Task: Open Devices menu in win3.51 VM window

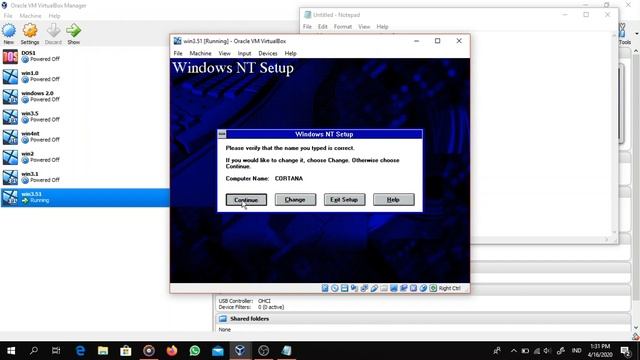Action: pyautogui.click(x=268, y=53)
